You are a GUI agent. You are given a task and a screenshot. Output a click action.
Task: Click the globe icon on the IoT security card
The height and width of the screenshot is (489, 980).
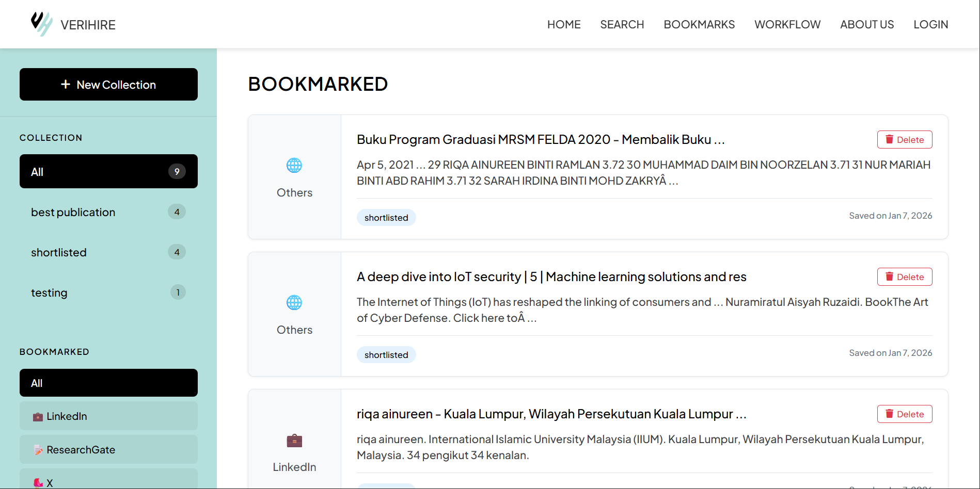click(294, 303)
